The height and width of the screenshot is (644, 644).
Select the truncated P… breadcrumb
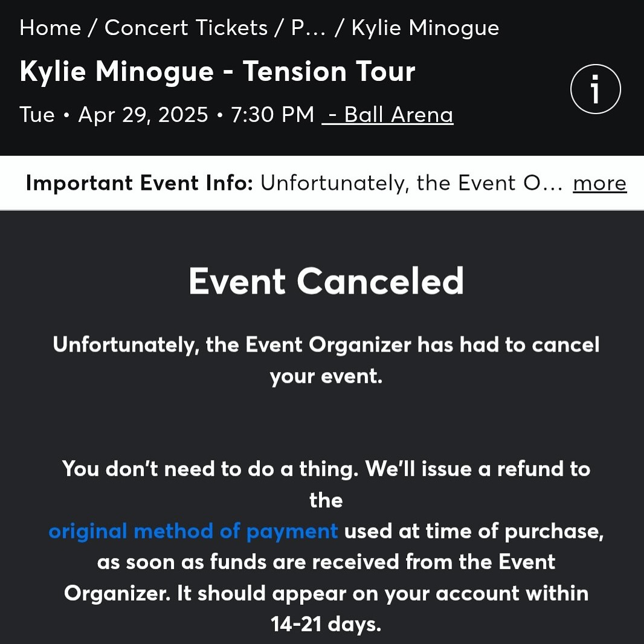tap(309, 28)
